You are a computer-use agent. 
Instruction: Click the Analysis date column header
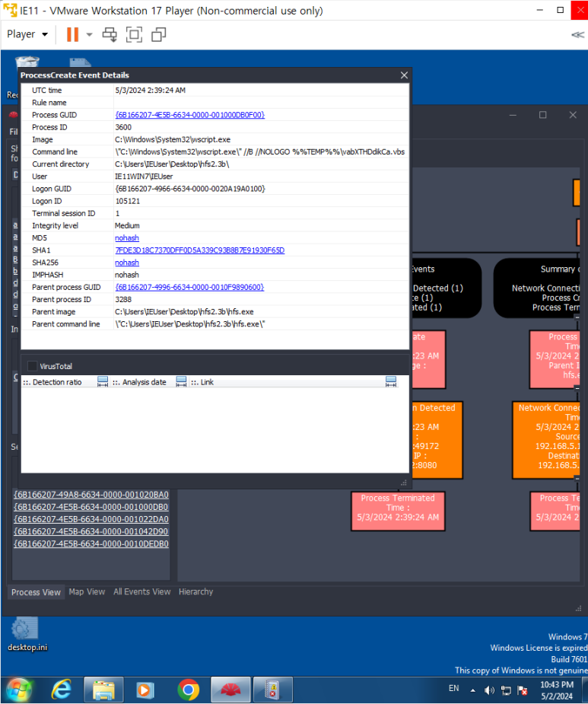[144, 382]
